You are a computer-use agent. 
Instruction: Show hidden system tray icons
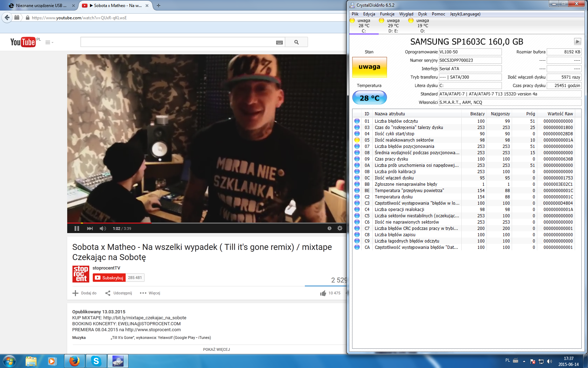pyautogui.click(x=524, y=361)
